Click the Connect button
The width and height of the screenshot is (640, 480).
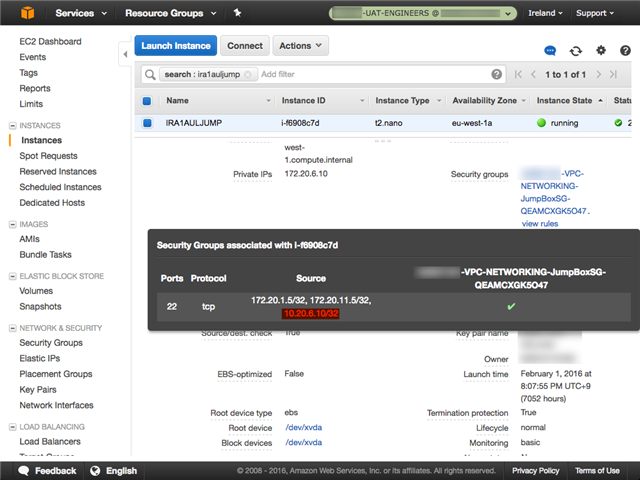click(245, 46)
